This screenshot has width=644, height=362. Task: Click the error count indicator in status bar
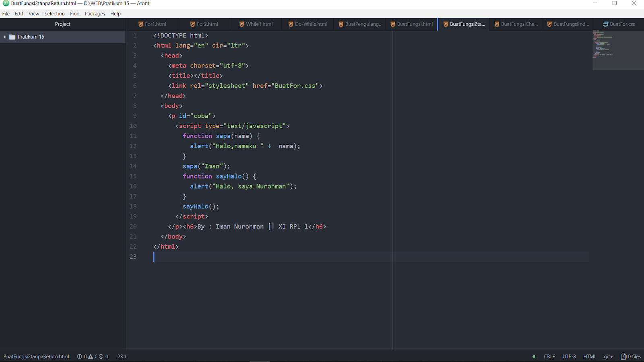pos(80,356)
